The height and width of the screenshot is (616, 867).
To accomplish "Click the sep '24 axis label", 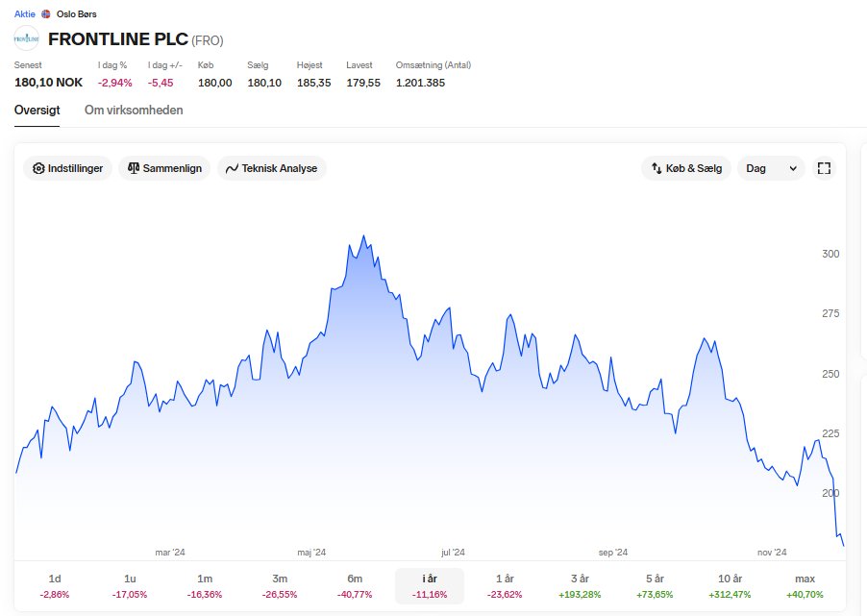I will pos(613,553).
